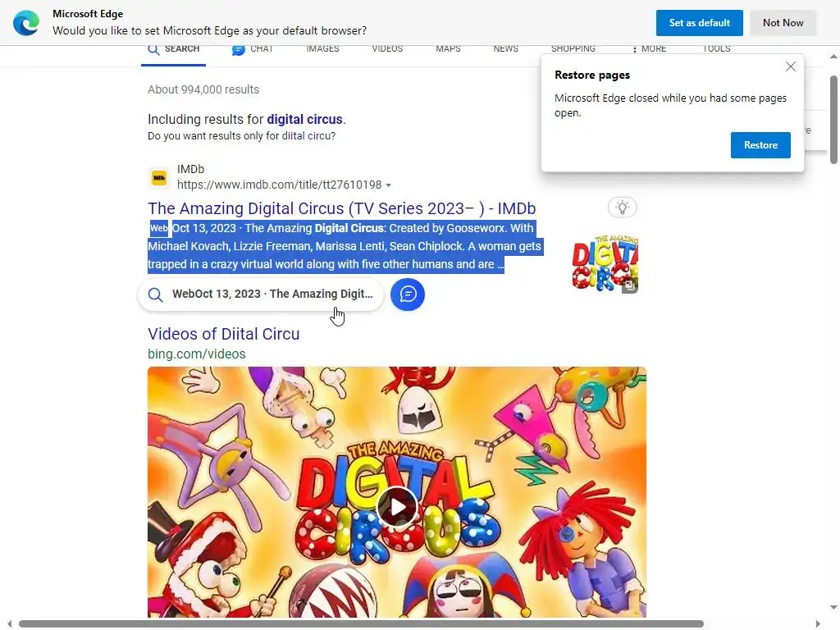Click the digital circus suggestion link
840x630 pixels.
304,119
